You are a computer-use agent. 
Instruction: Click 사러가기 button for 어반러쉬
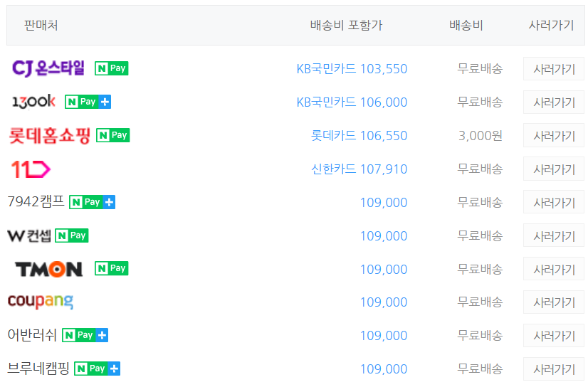click(554, 335)
